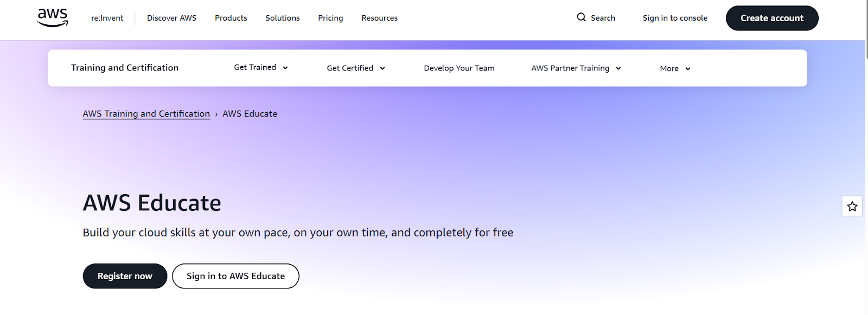Image resolution: width=868 pixels, height=315 pixels.
Task: Open the Solutions menu
Action: tap(283, 18)
